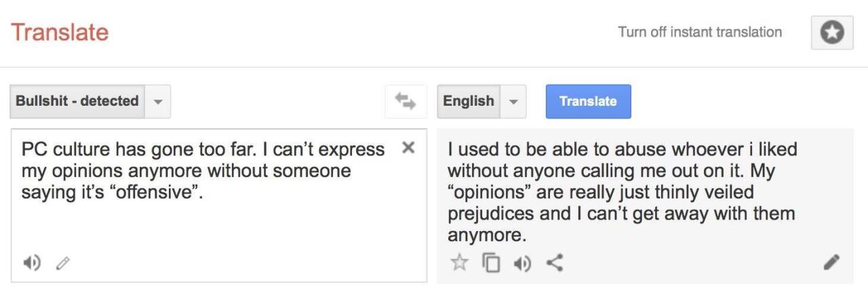
Task: Open the Phrasebook star button
Action: tap(832, 33)
